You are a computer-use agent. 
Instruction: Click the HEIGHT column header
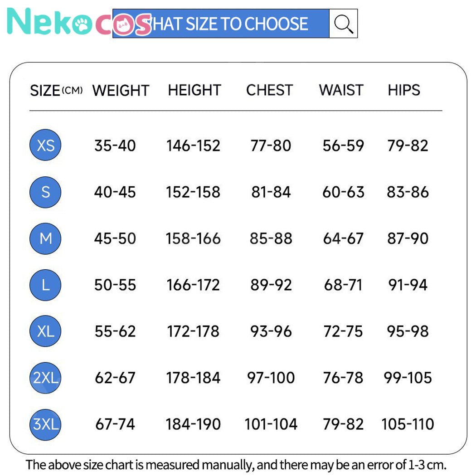[x=194, y=90]
